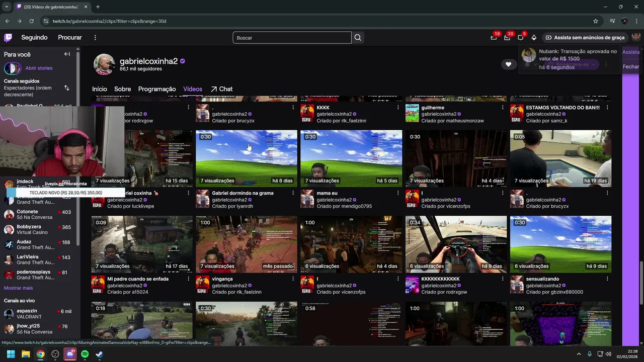This screenshot has height=362, width=644.
Task: Open a new Chrome tab
Action: tap(98, 7)
